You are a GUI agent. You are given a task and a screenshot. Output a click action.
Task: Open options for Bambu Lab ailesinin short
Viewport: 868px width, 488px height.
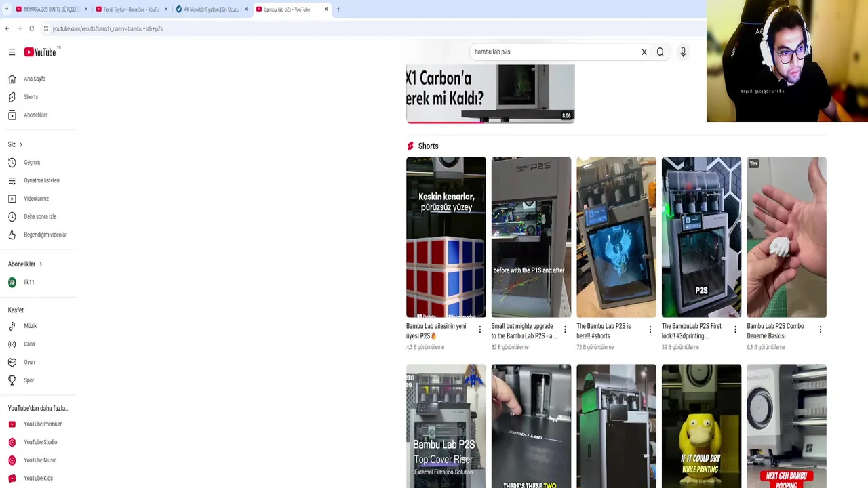pyautogui.click(x=480, y=330)
